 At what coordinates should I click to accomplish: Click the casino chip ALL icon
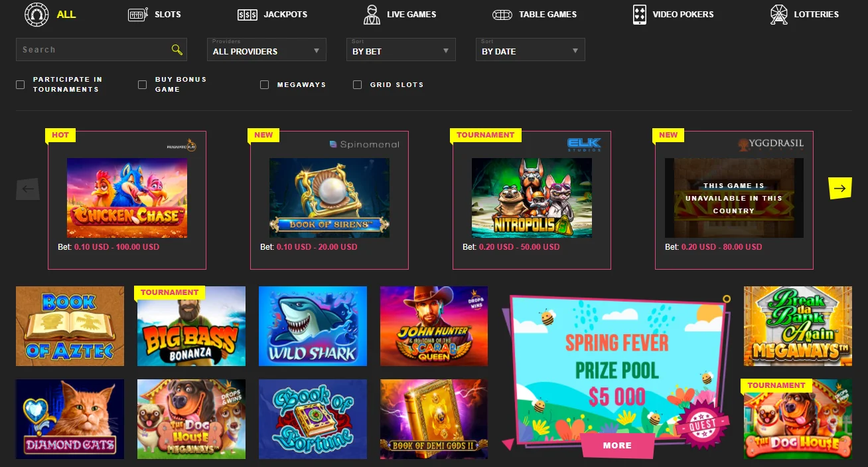[x=36, y=14]
